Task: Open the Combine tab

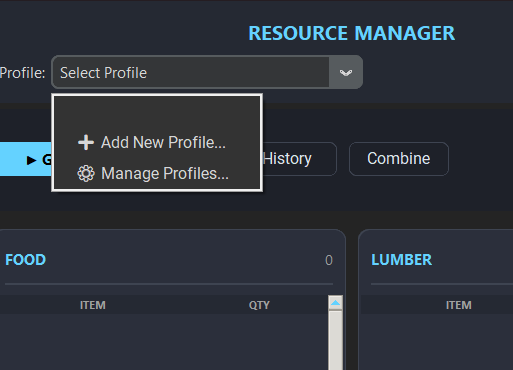Action: [x=399, y=159]
